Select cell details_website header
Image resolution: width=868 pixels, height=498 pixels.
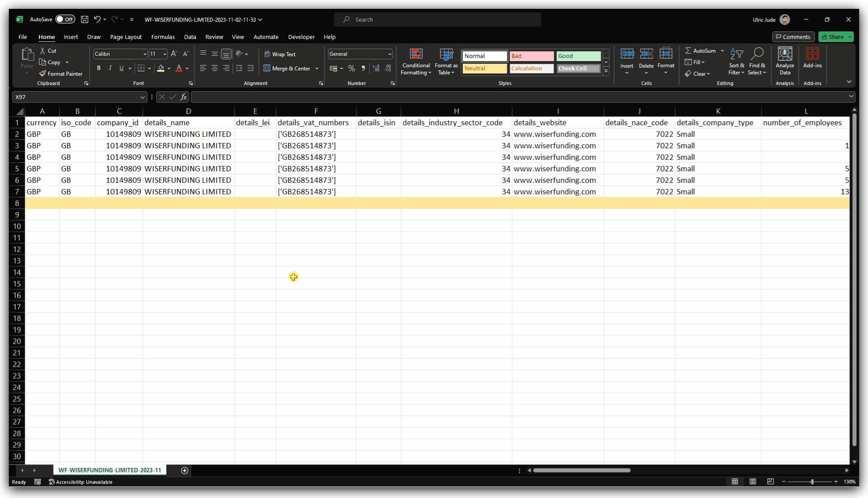pos(558,123)
